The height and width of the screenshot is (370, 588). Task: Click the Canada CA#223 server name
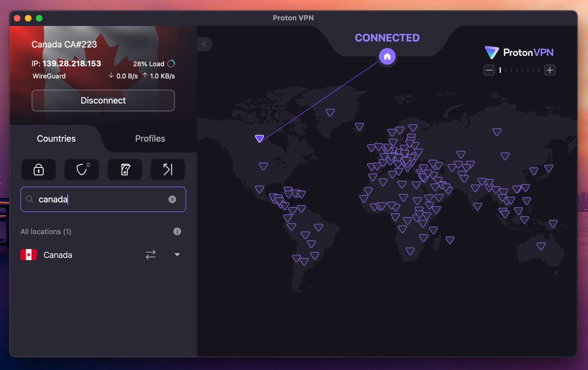coord(64,44)
